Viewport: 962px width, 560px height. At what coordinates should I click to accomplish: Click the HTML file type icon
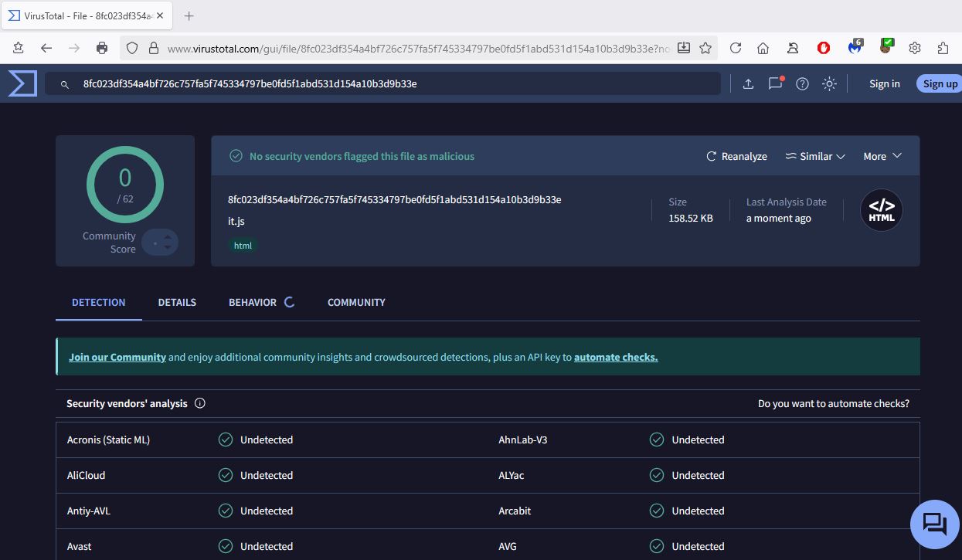(x=881, y=210)
